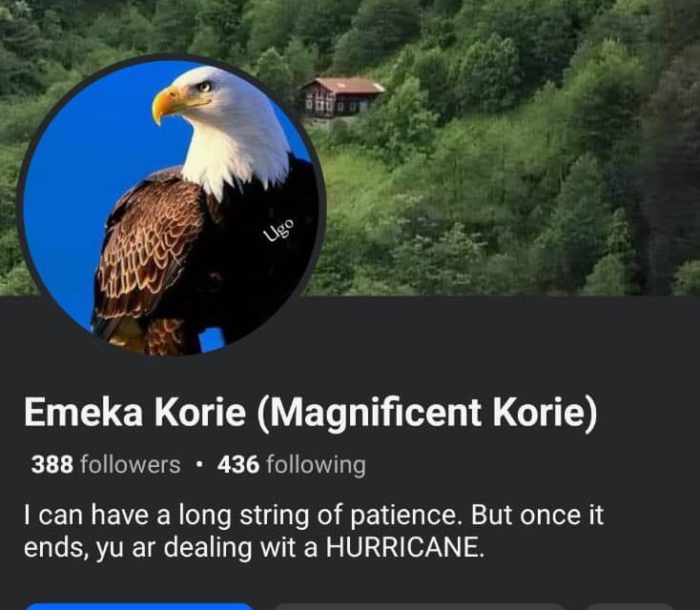Image resolution: width=700 pixels, height=610 pixels.
Task: Tap the number 436 in following count
Action: pyautogui.click(x=238, y=464)
